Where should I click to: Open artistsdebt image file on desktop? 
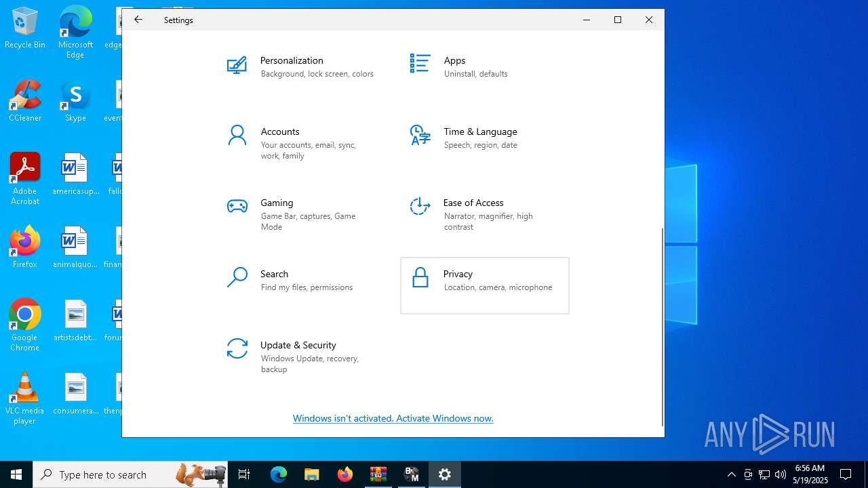[75, 321]
